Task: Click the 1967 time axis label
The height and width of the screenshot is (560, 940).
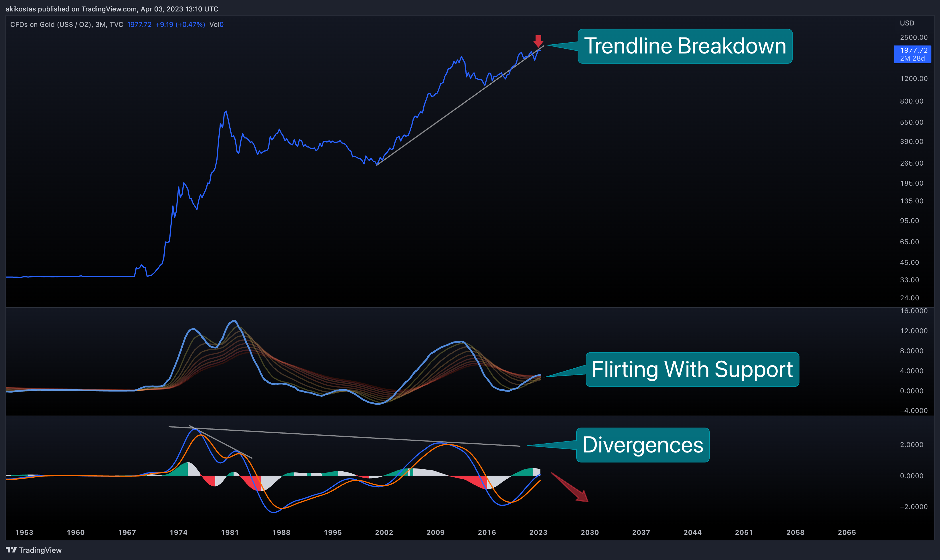Action: 127,533
